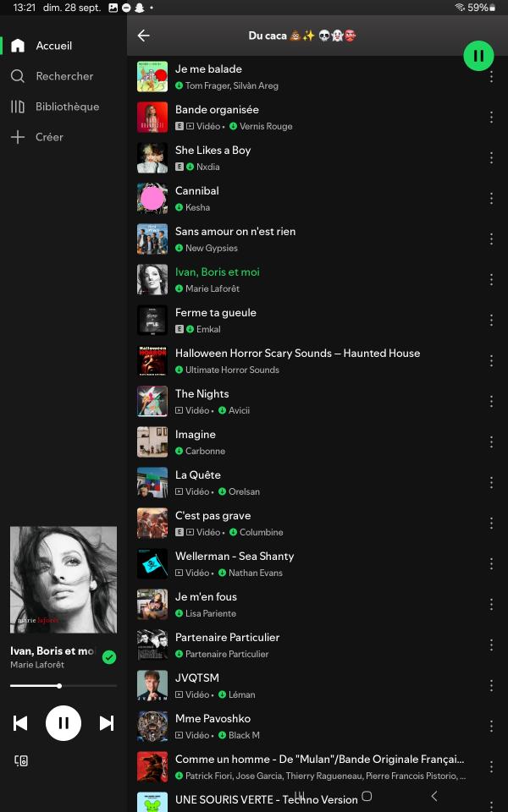The image size is (508, 812).
Task: Open the more options menu for JVQTSM
Action: tap(491, 686)
